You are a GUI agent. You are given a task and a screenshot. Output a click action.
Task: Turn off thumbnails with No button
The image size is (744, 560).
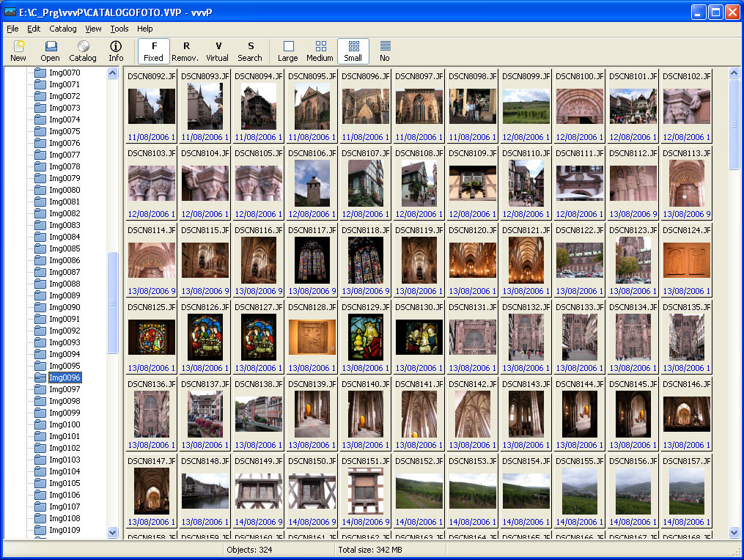tap(385, 51)
